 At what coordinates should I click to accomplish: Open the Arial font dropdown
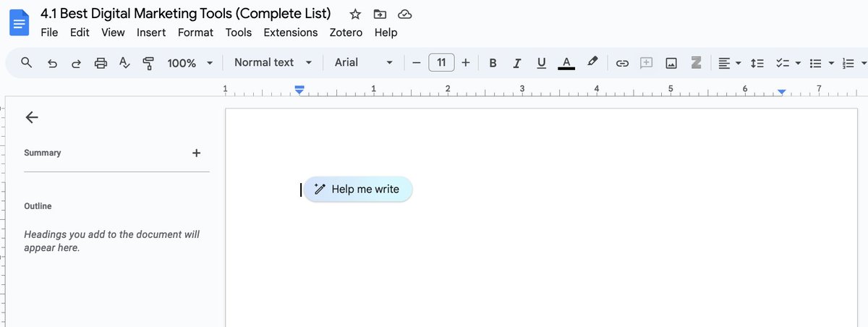[363, 62]
